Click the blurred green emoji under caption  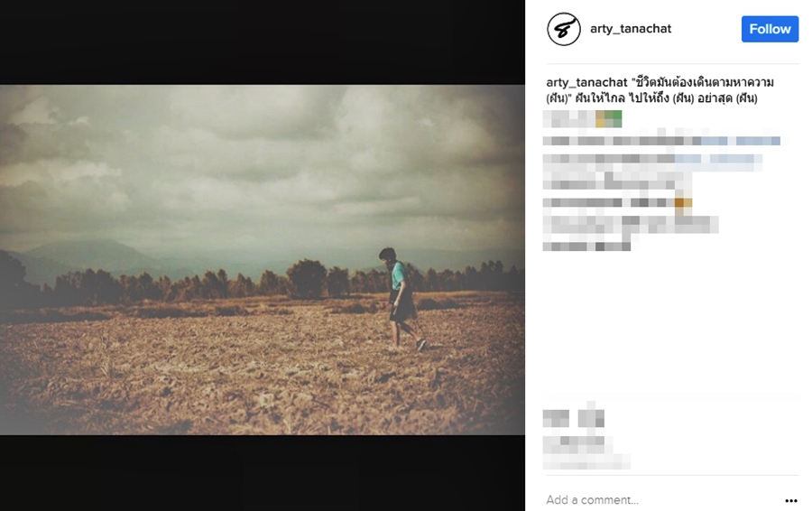click(x=608, y=118)
